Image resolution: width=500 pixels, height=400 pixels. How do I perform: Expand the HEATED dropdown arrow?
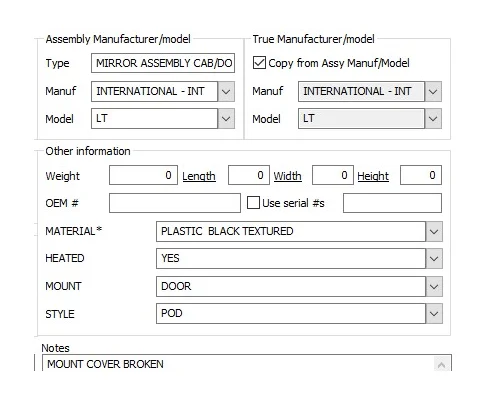[x=434, y=259]
